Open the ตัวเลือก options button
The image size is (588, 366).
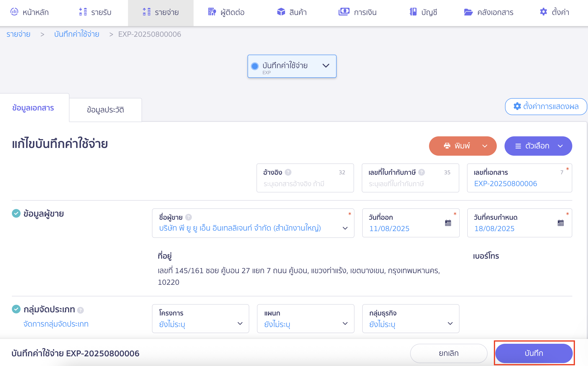pos(538,146)
